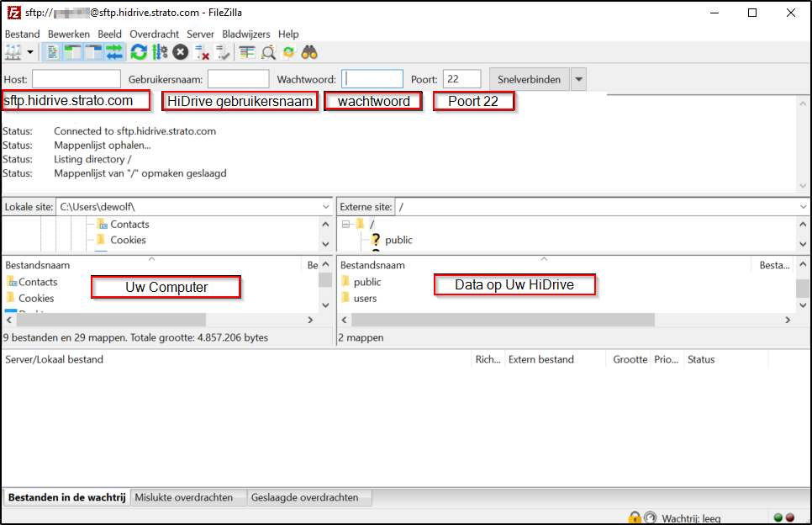
Task: Select Cookies in the local tree
Action: click(x=128, y=240)
